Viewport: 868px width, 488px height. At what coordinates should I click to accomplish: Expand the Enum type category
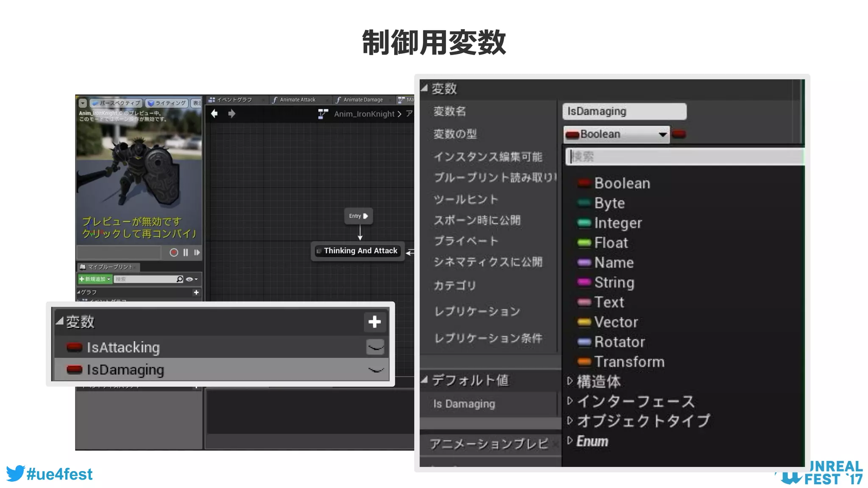[570, 441]
